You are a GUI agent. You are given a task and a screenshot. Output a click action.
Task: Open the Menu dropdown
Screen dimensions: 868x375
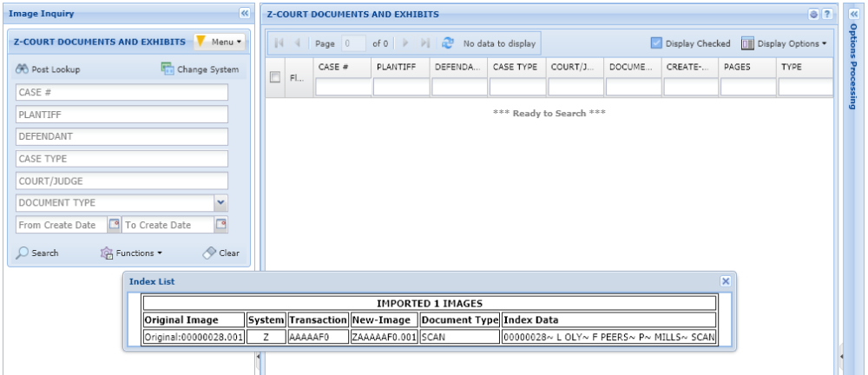(x=220, y=42)
